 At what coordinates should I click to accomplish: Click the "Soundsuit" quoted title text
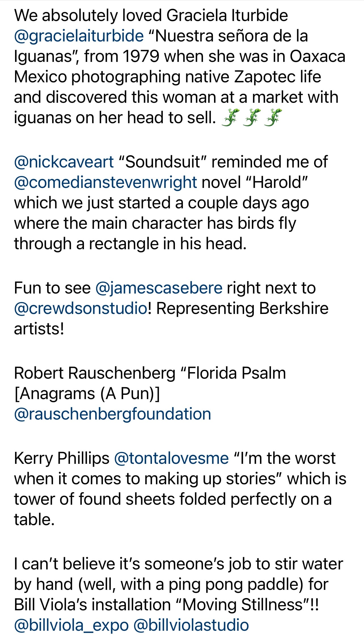point(163,162)
